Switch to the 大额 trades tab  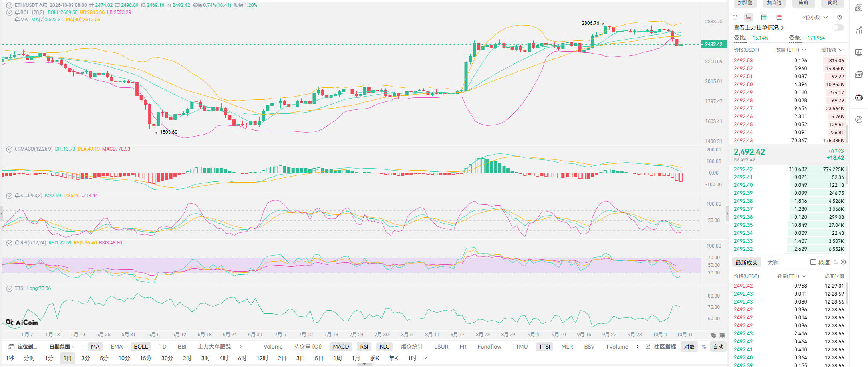click(x=773, y=262)
